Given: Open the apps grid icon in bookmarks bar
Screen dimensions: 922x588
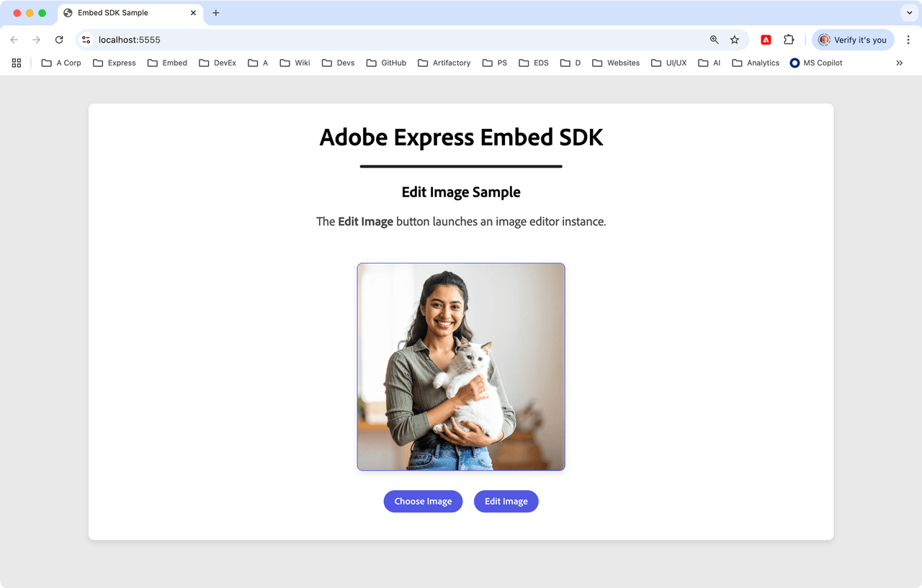Looking at the screenshot, I should pos(17,63).
